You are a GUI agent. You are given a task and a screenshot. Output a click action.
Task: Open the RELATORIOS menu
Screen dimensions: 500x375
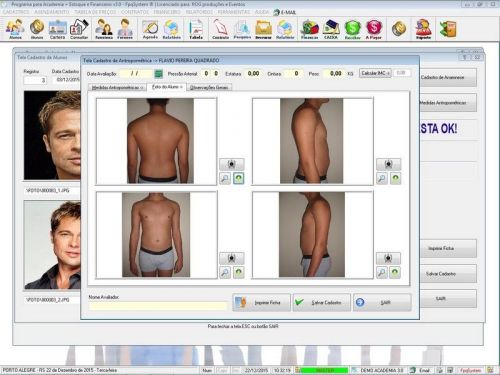[199, 12]
